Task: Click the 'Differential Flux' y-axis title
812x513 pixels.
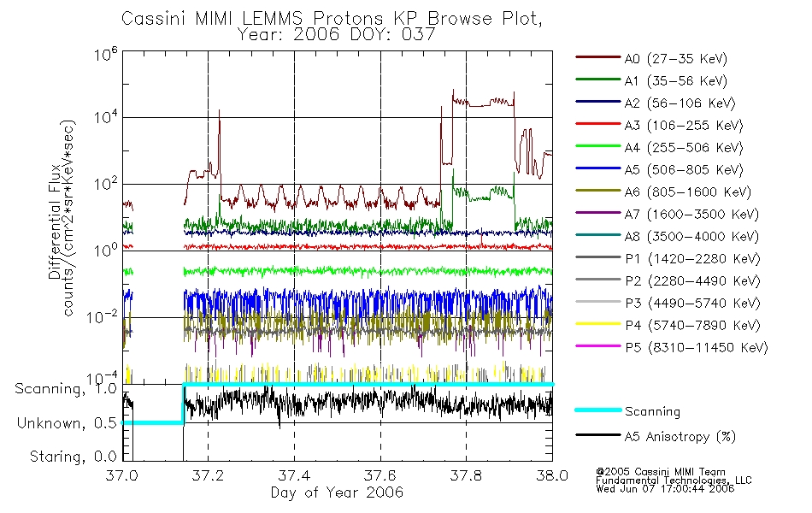Action: point(55,221)
